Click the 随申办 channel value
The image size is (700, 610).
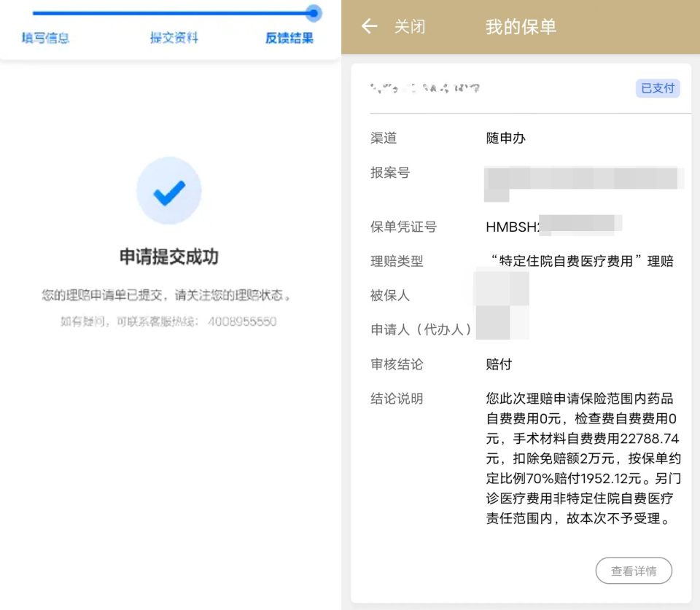tap(505, 138)
